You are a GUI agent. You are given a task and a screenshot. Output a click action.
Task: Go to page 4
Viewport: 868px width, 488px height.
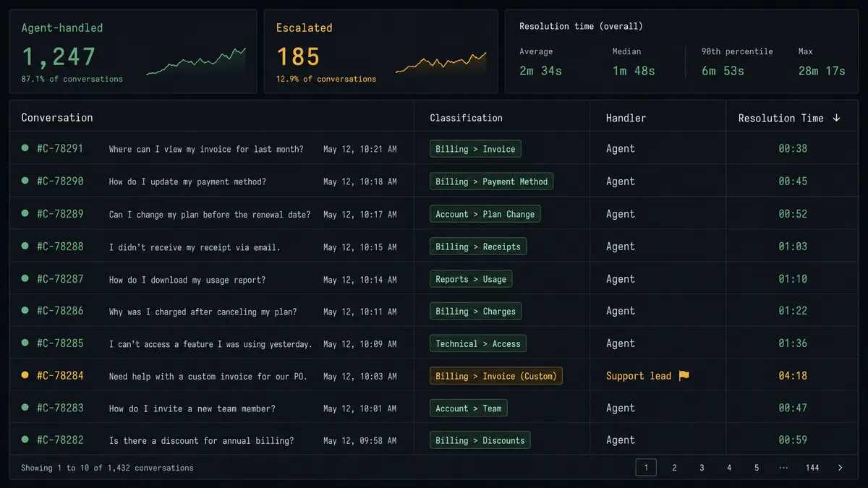[729, 468]
